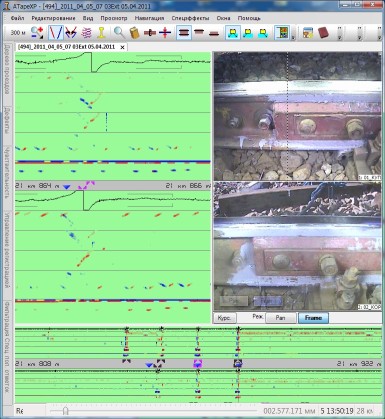Click the Pan mode button
Viewport: 385px width, 419px height.
tap(280, 318)
